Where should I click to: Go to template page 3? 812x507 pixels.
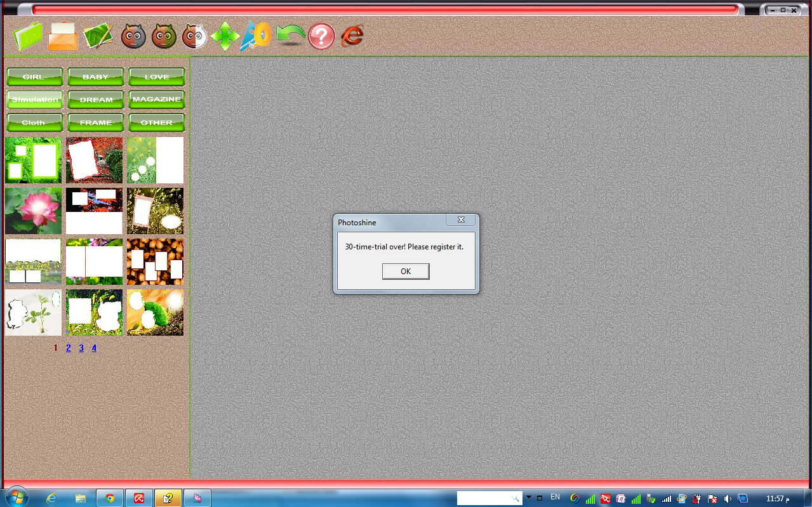pyautogui.click(x=81, y=348)
